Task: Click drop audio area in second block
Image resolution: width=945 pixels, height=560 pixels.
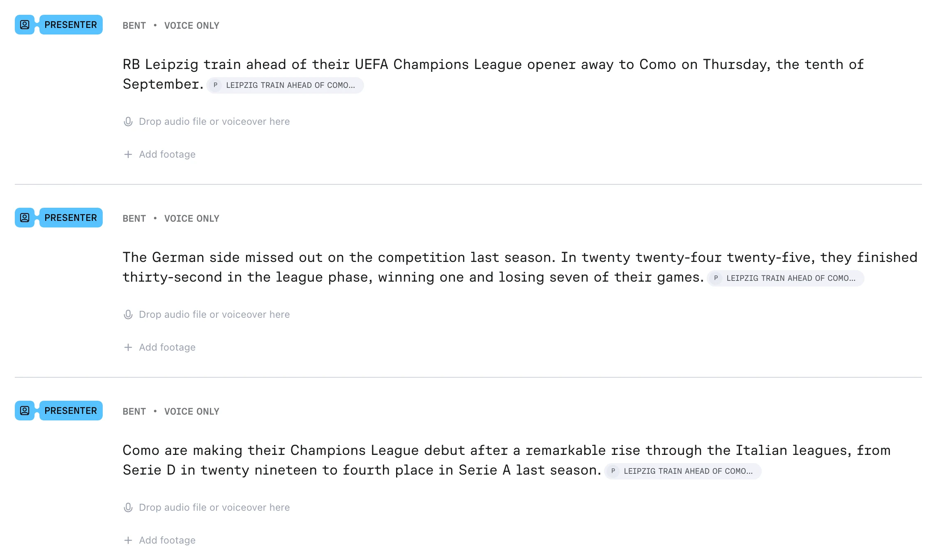Action: coord(207,314)
